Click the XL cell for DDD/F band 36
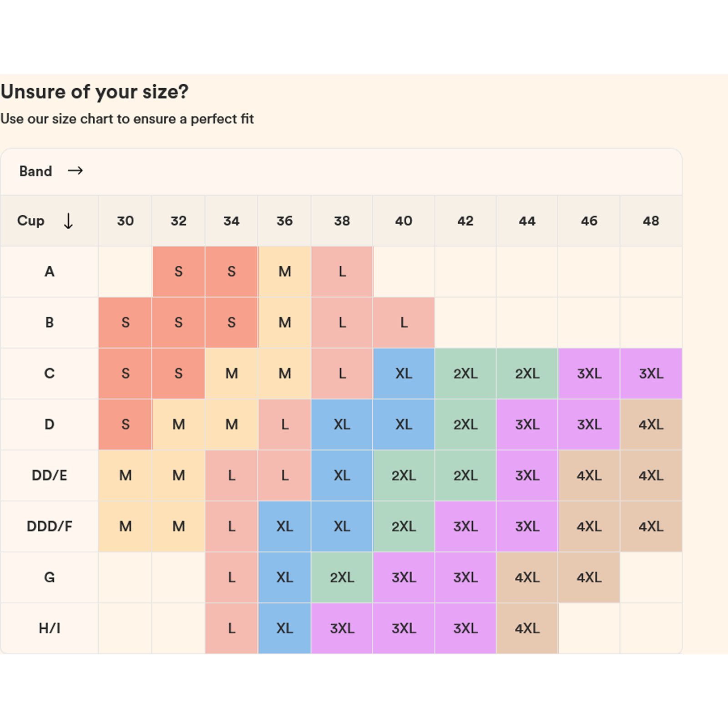The width and height of the screenshot is (728, 728). click(284, 526)
